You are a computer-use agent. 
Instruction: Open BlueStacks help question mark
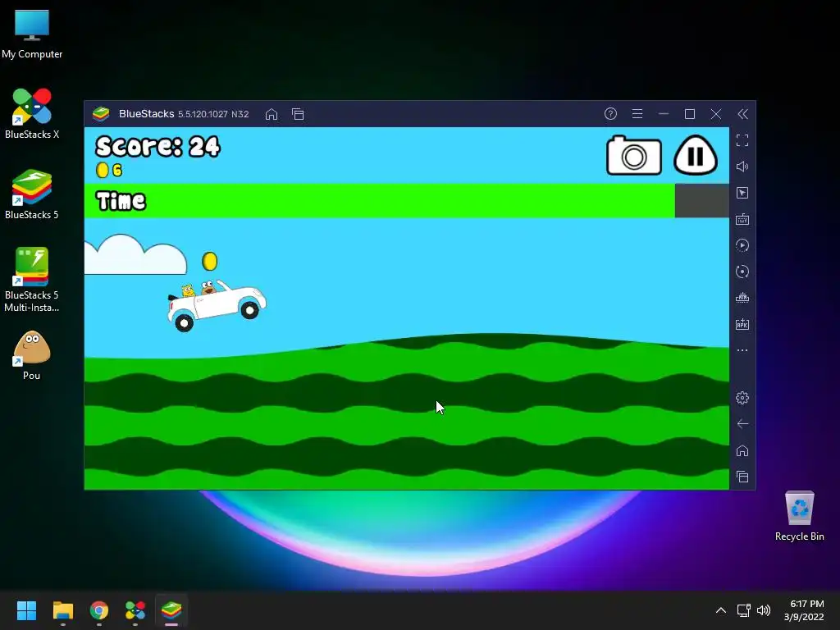click(610, 113)
